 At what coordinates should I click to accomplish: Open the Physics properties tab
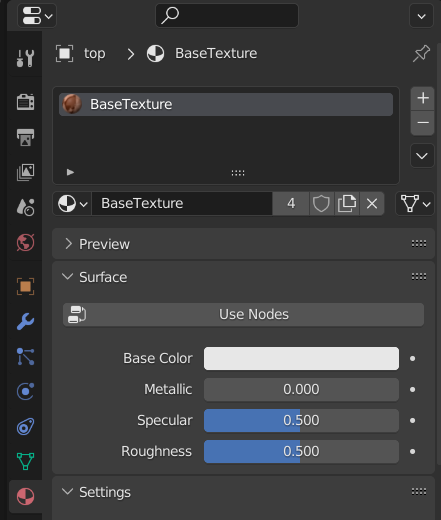tap(25, 391)
